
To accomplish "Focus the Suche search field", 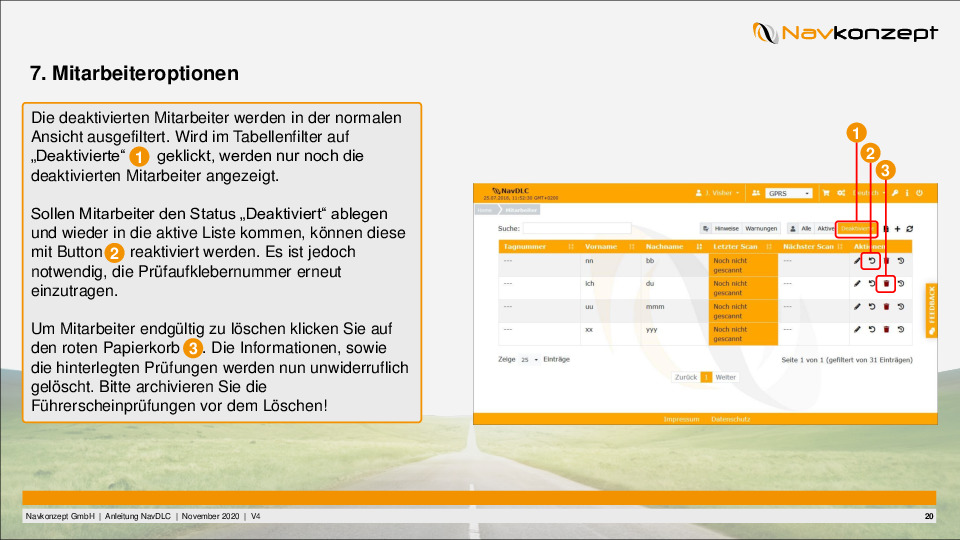I will coord(577,228).
